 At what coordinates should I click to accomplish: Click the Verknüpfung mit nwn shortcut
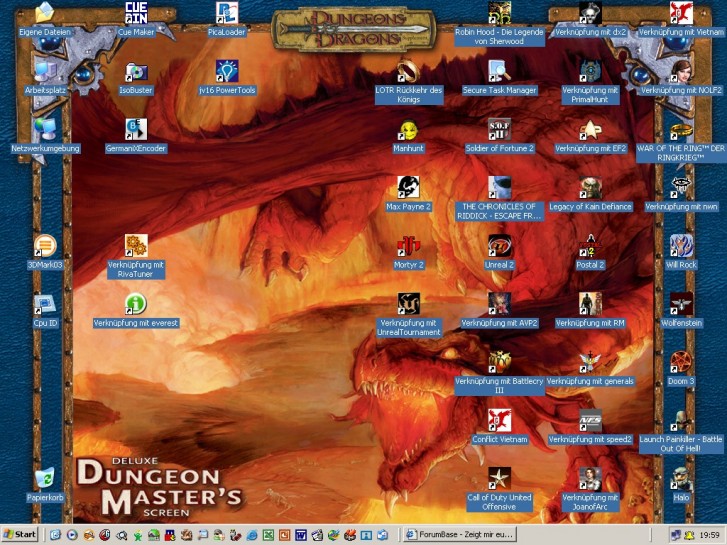681,187
